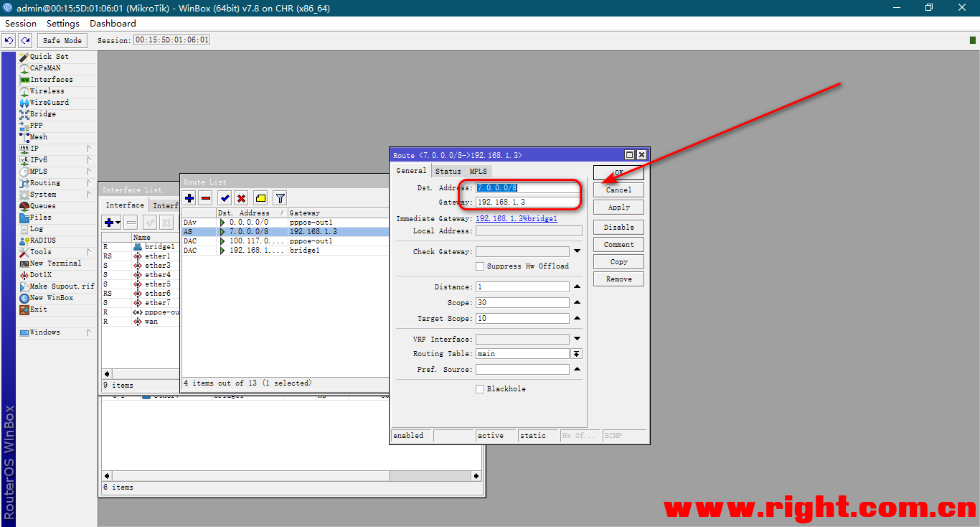Image resolution: width=980 pixels, height=527 pixels.
Task: Open the Log sidebar entry
Action: (x=37, y=229)
